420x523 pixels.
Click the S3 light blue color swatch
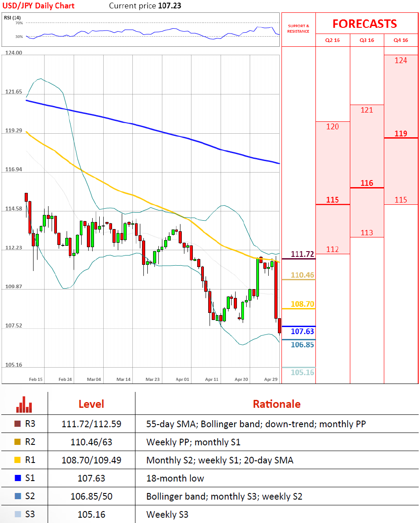[18, 514]
